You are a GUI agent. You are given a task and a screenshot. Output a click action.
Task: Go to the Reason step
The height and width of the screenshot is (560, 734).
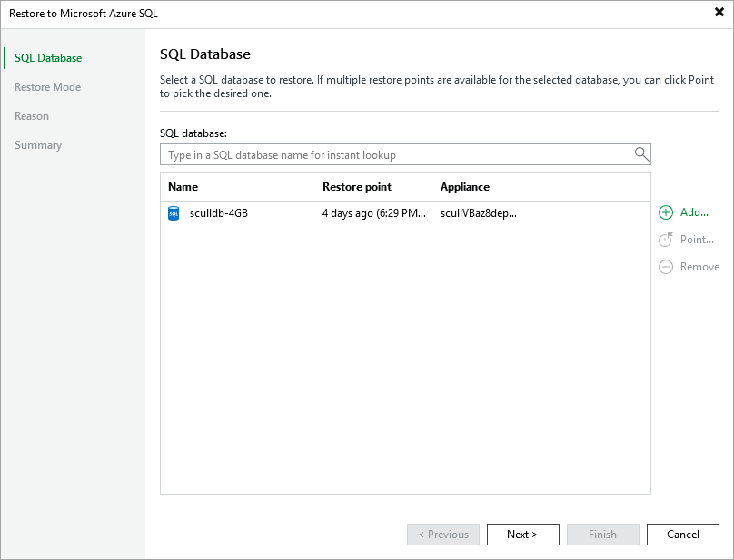pyautogui.click(x=32, y=116)
